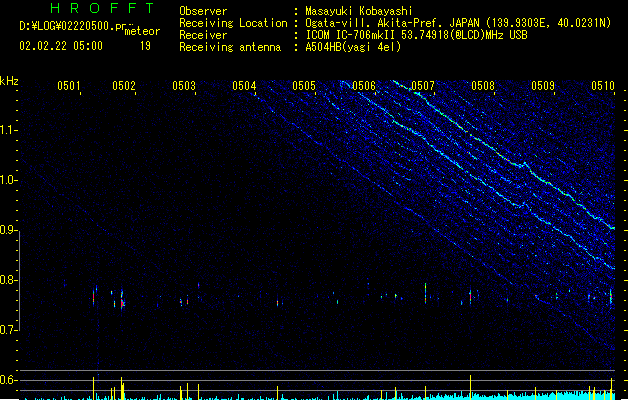Click the HROFFT title text
The image size is (629, 400).
(x=103, y=8)
